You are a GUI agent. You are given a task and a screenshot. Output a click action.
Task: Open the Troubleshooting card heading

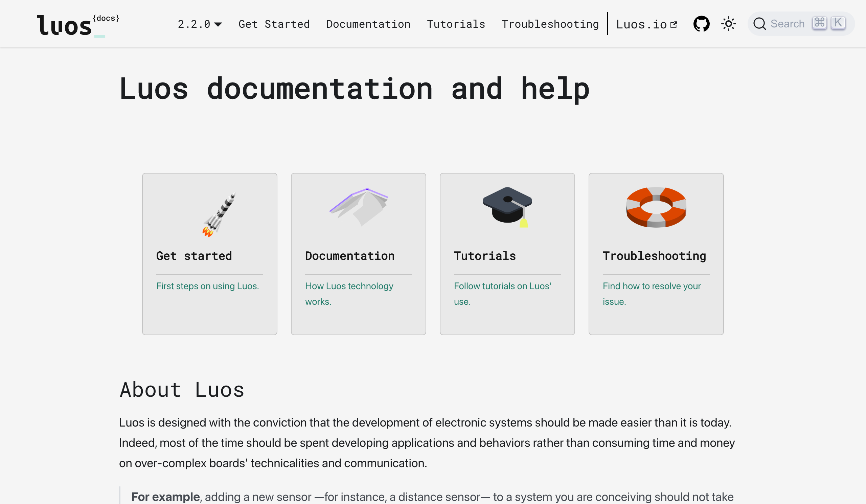tap(654, 256)
